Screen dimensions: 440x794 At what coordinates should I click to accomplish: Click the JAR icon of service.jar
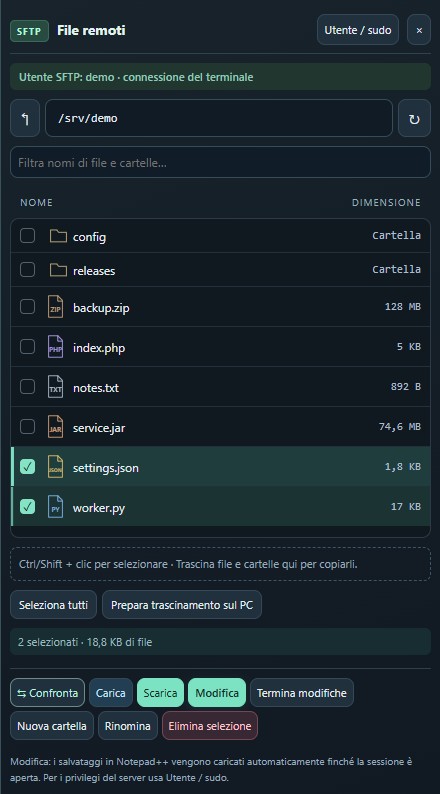click(55, 427)
